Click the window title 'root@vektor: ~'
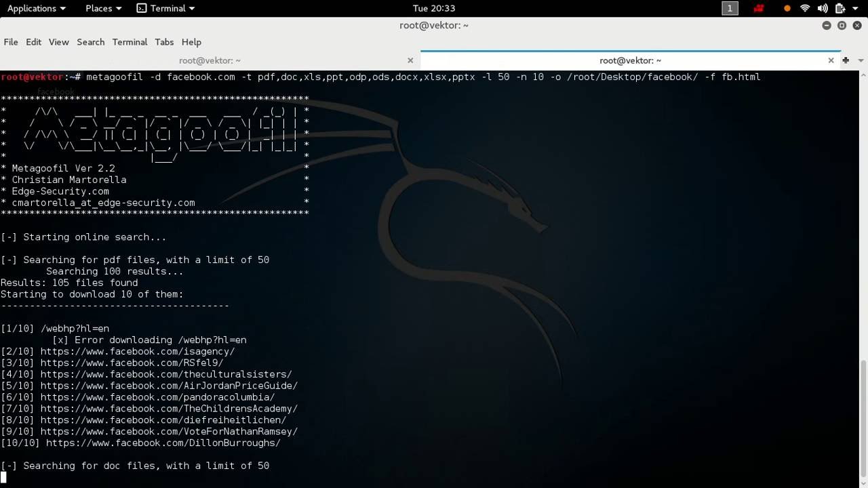868x488 pixels. (433, 25)
